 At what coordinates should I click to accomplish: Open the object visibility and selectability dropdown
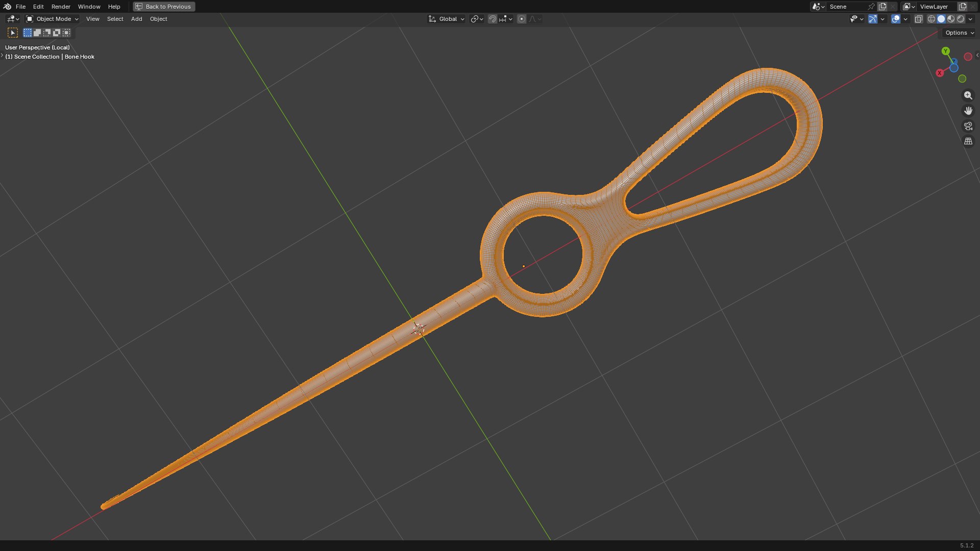click(856, 19)
